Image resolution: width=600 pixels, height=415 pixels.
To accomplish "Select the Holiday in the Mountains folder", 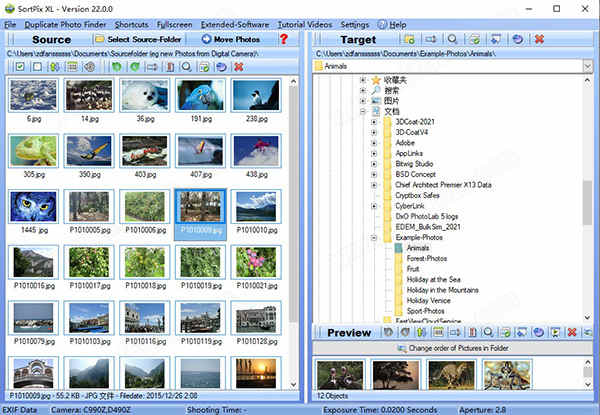I will (x=442, y=290).
